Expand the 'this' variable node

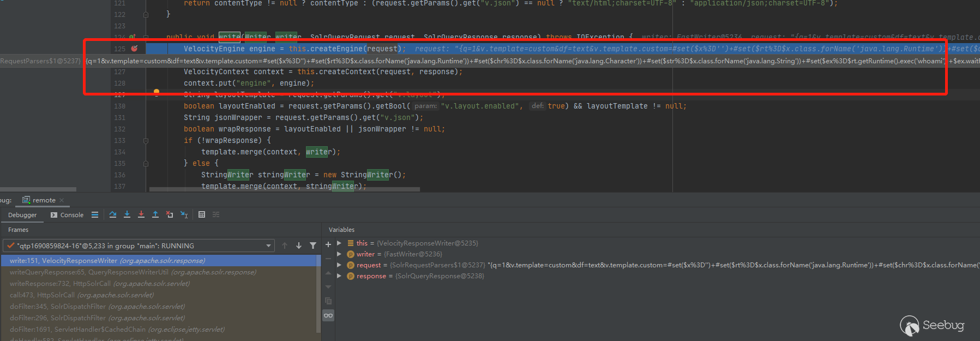339,243
